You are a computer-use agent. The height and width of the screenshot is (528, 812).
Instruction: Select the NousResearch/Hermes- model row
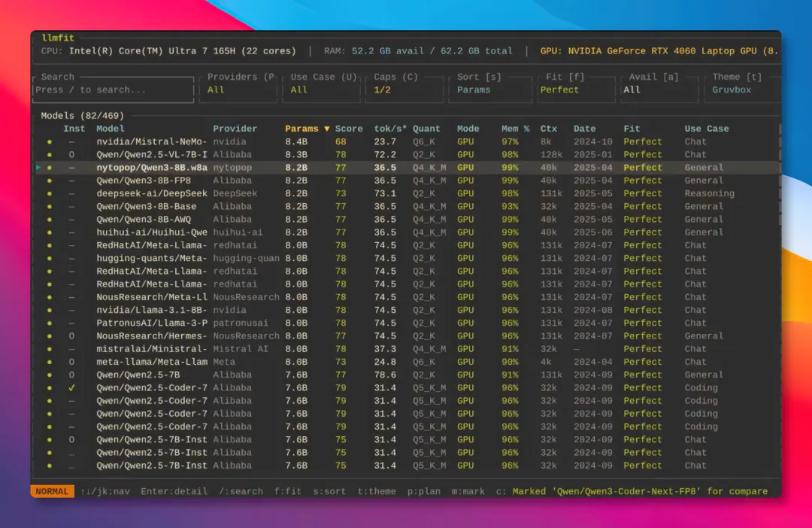pos(407,335)
